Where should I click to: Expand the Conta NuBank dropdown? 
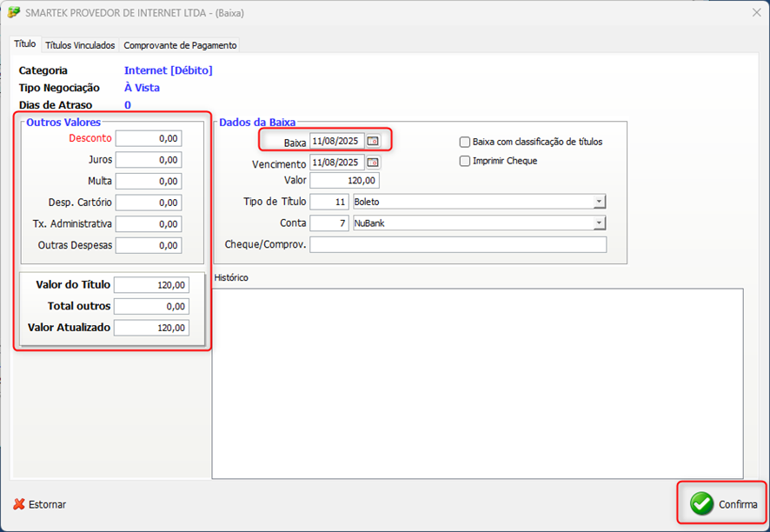click(599, 223)
